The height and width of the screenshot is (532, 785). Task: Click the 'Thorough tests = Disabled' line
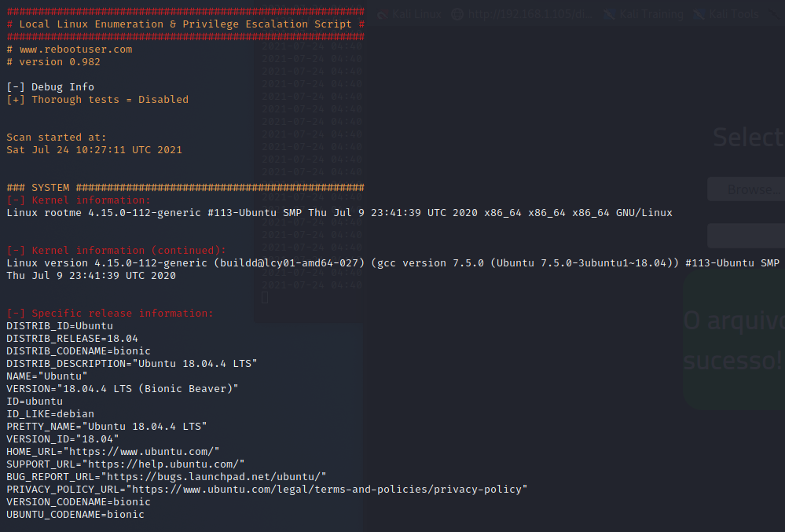tap(97, 100)
